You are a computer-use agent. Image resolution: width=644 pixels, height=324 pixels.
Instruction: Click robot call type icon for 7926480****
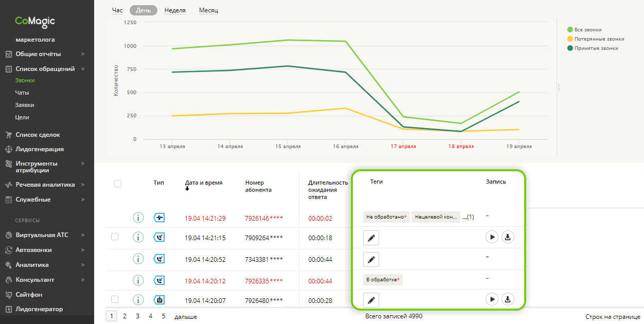tap(159, 300)
